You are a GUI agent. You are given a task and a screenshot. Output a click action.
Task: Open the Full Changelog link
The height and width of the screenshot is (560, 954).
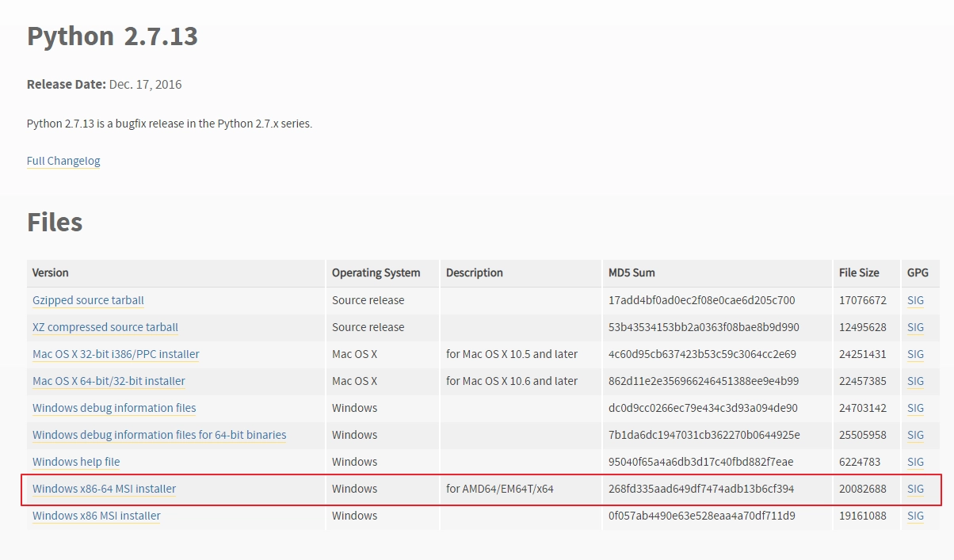63,161
